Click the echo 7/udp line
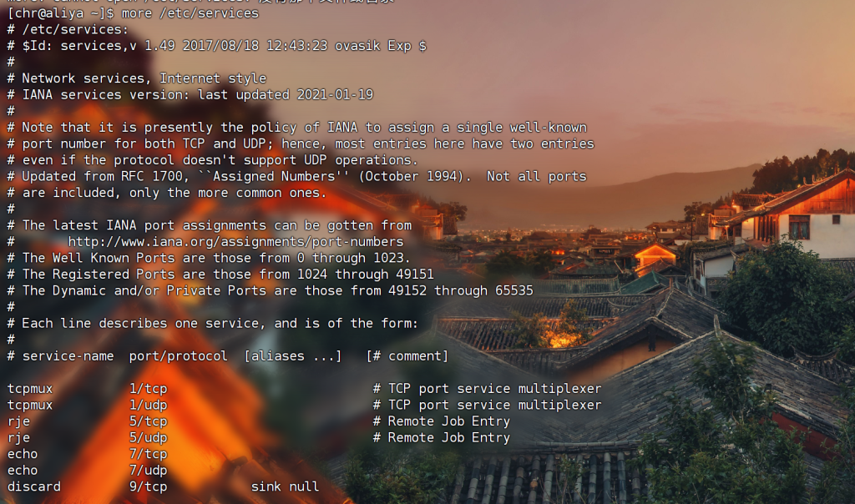Screen dimensions: 855x504 point(87,471)
